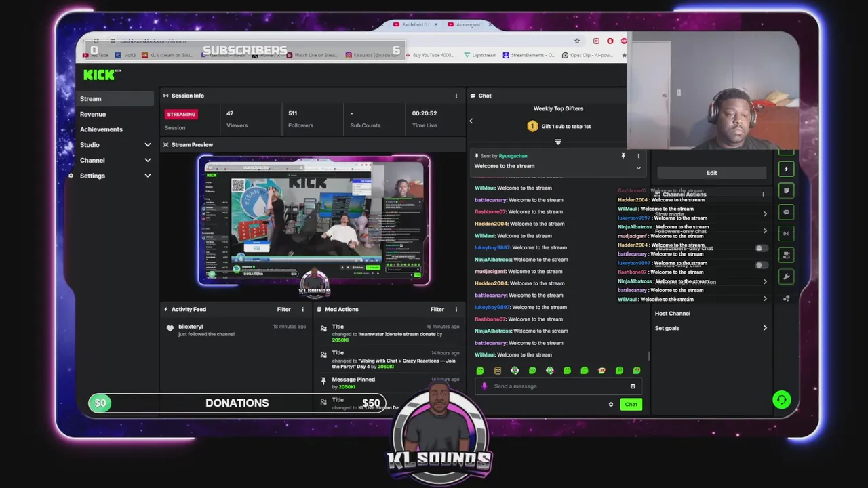The height and width of the screenshot is (488, 868).
Task: Open the Lightstream bookmark
Action: point(480,55)
